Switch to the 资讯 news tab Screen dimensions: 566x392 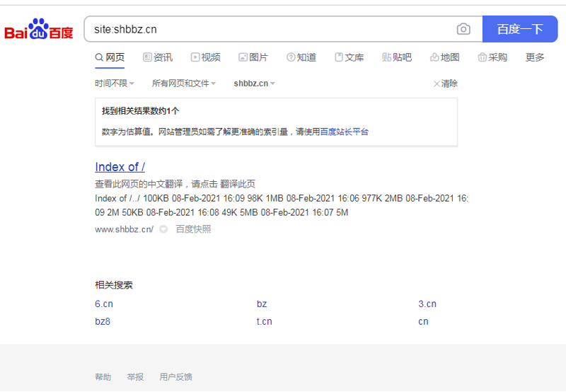[158, 57]
